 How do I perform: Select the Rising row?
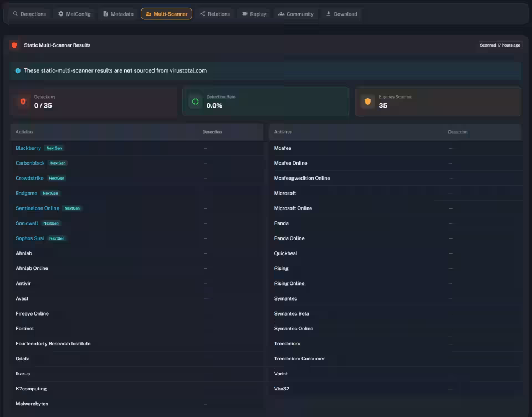[x=396, y=268]
